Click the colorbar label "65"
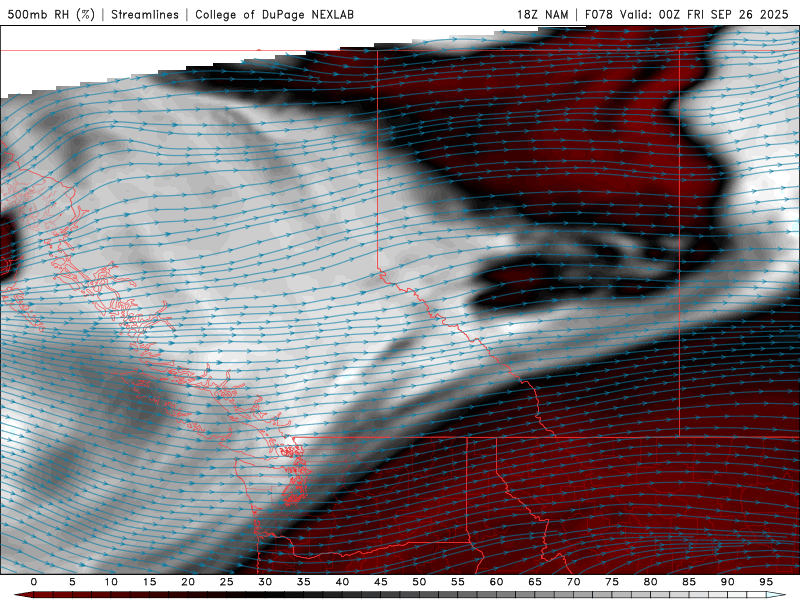This screenshot has height=600, width=800. click(535, 582)
